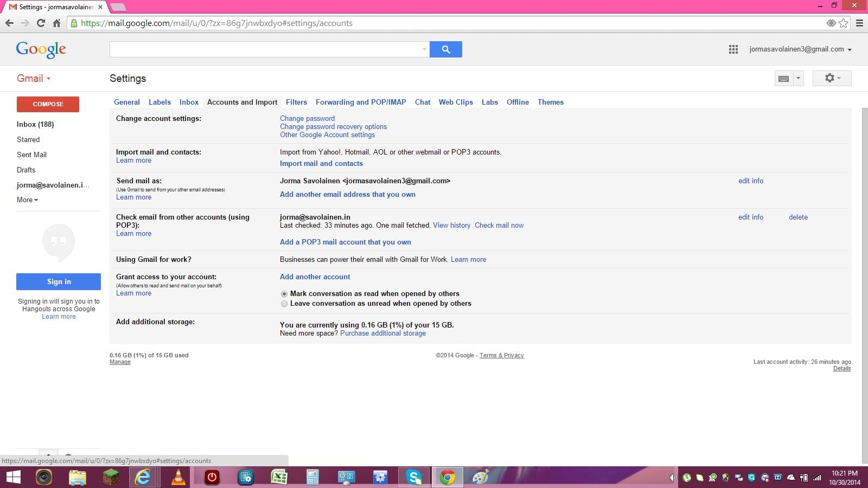
Task: Switch to Skype in the taskbar
Action: click(x=414, y=477)
